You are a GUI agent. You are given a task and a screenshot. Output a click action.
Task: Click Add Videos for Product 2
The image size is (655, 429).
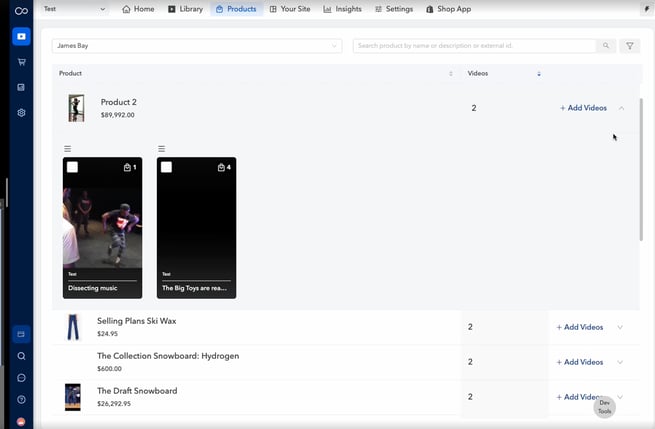click(583, 108)
